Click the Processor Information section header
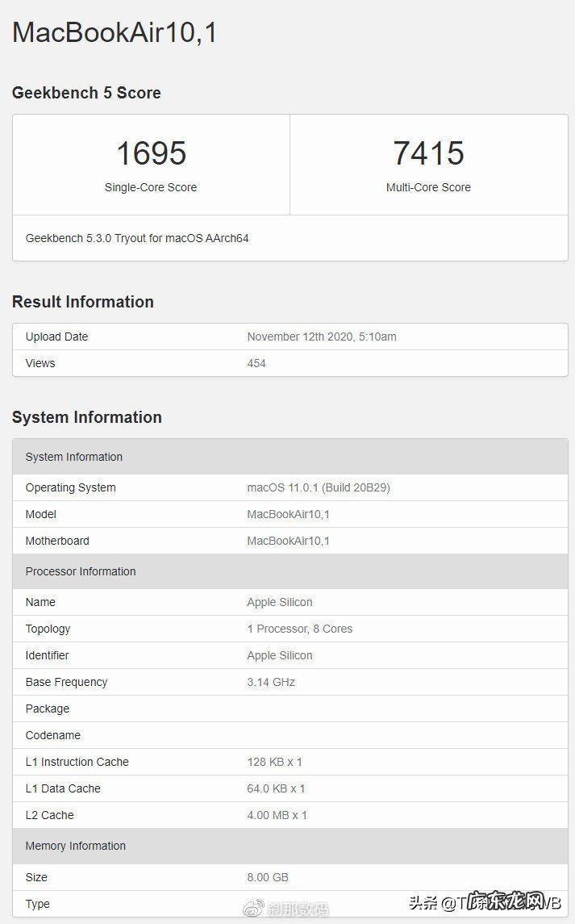Screen dimensions: 575x924 pos(81,571)
